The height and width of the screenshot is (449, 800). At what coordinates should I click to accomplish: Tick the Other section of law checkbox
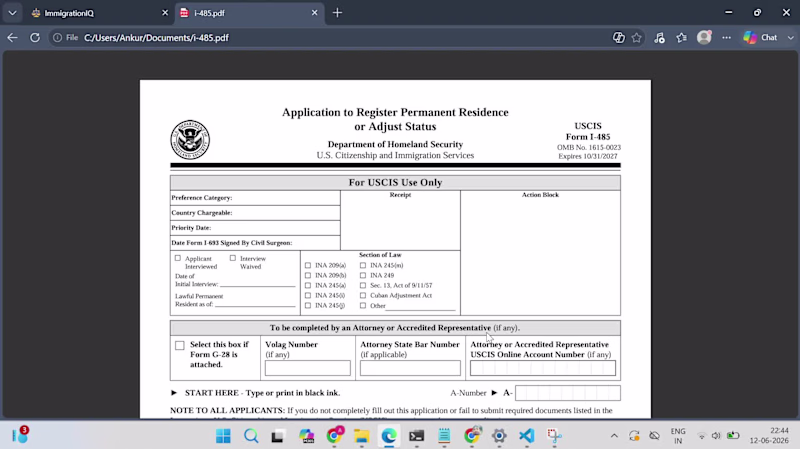tap(363, 306)
